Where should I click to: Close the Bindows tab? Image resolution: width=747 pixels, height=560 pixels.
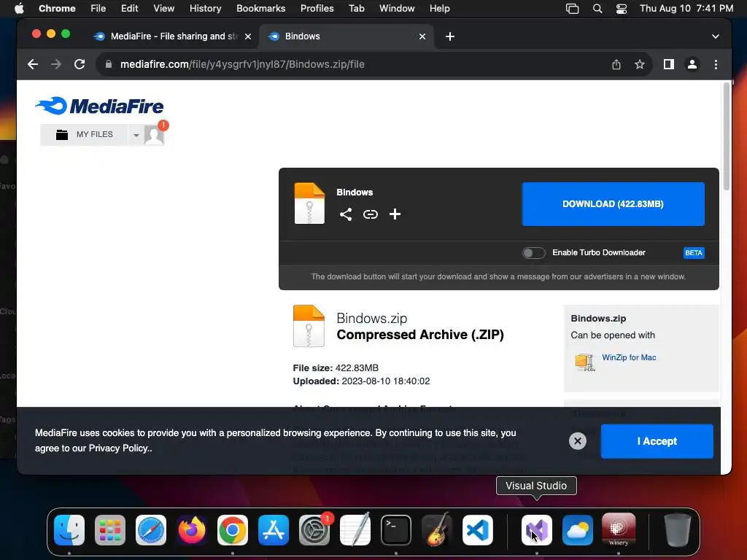[422, 36]
